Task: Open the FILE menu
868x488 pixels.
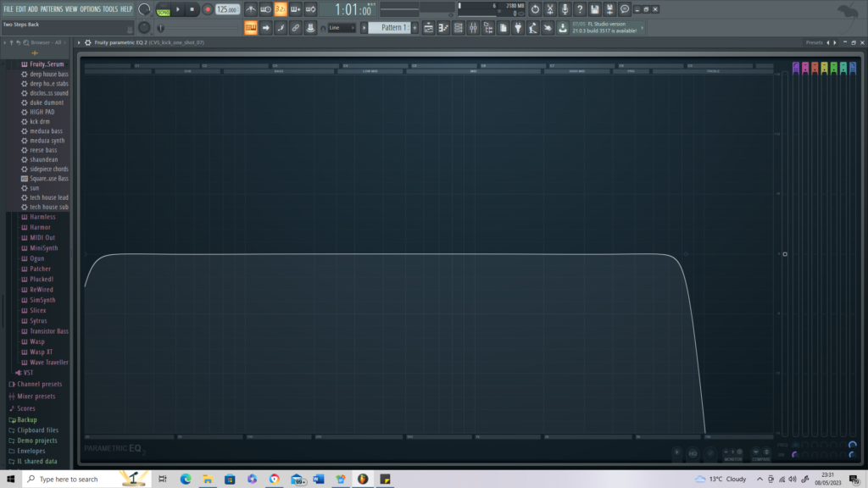Action: [8, 8]
